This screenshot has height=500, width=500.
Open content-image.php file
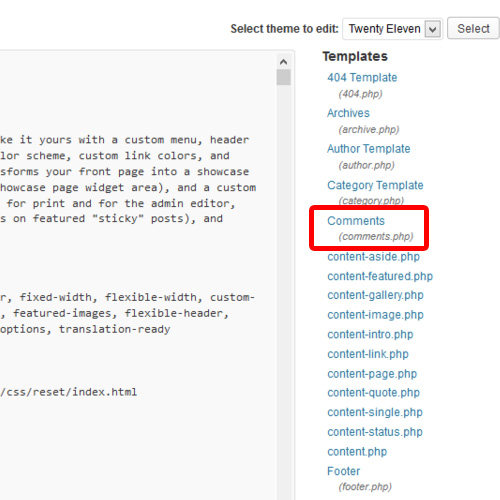coord(375,315)
